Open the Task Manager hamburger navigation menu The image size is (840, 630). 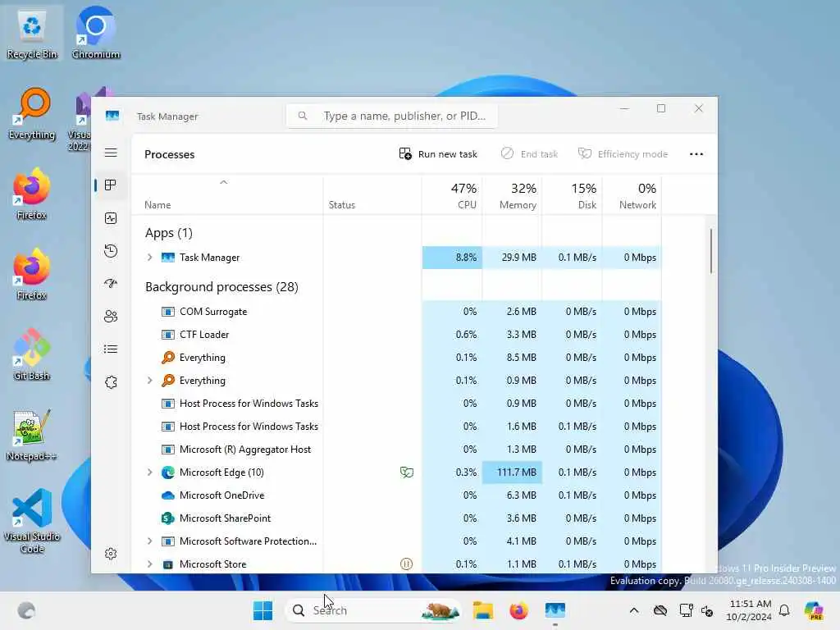111,153
